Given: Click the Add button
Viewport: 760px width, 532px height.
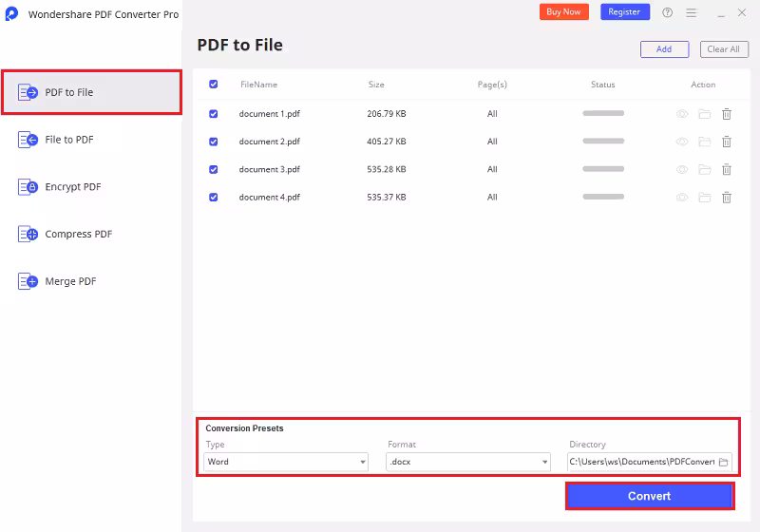Looking at the screenshot, I should pyautogui.click(x=664, y=49).
